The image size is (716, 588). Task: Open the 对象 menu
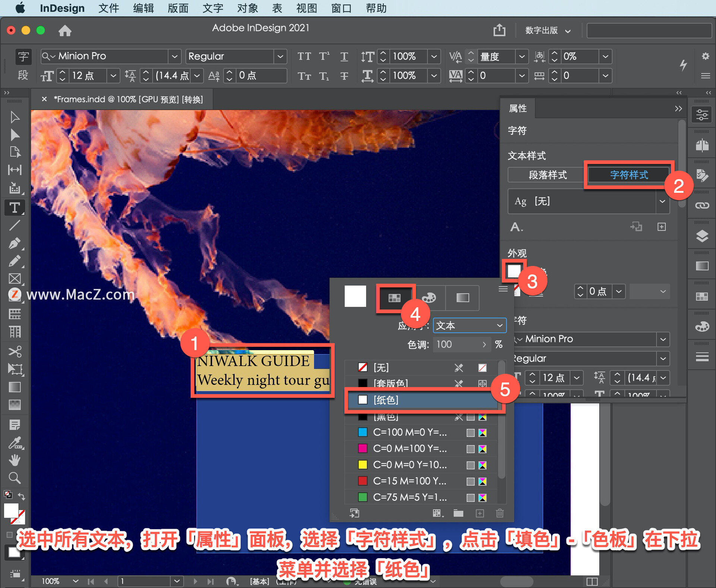(248, 8)
